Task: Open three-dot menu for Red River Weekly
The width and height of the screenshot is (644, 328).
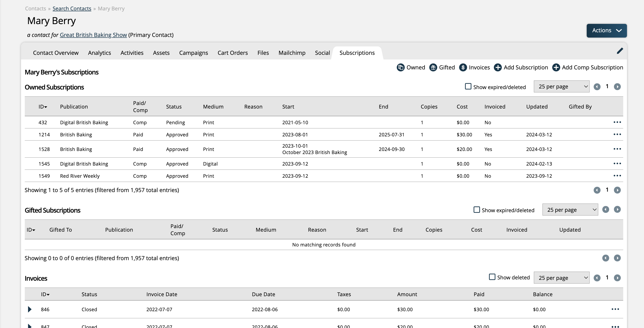Action: pyautogui.click(x=617, y=176)
